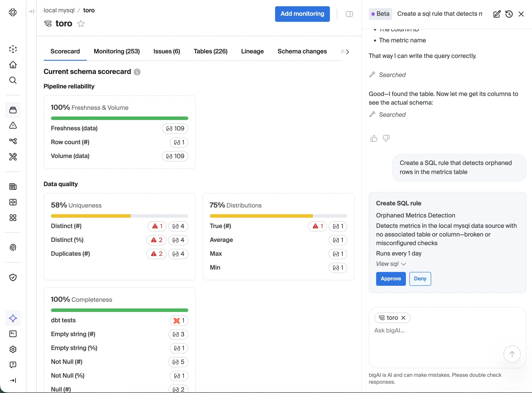Expand the sidebar with bottom arrow-bar icon
The image size is (532, 393).
tap(13, 380)
